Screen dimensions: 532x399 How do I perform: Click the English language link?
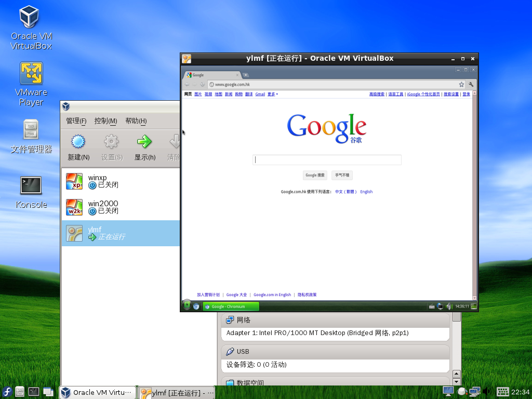366,192
